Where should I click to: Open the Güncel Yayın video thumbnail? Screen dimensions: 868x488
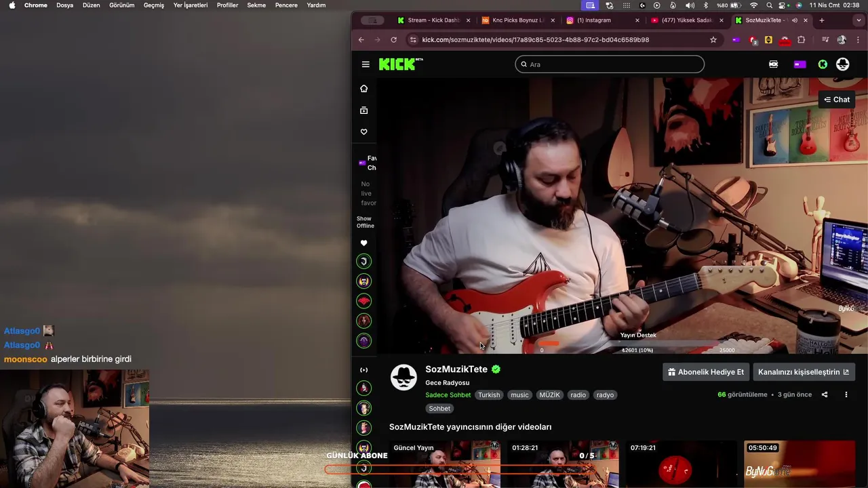(445, 464)
